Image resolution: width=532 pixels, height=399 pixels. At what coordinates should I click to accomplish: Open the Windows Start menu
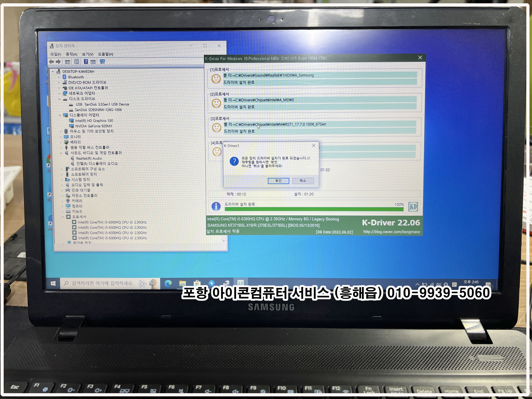pos(53,283)
